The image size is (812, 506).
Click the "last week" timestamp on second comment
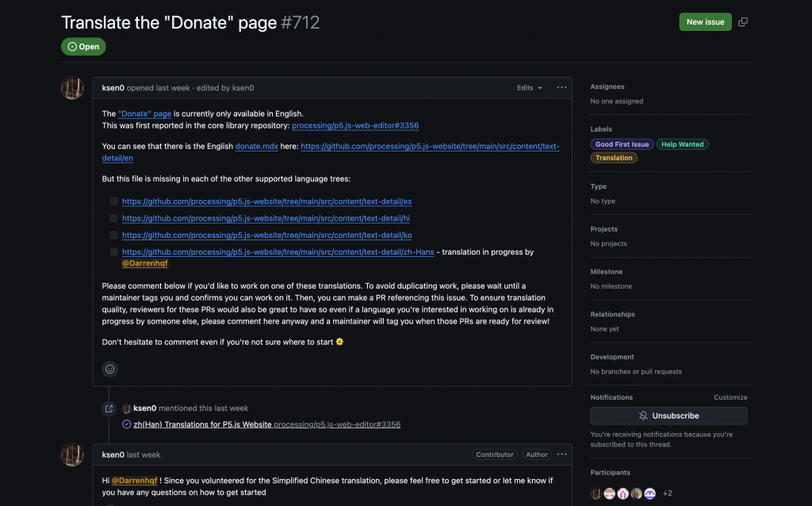coord(144,454)
